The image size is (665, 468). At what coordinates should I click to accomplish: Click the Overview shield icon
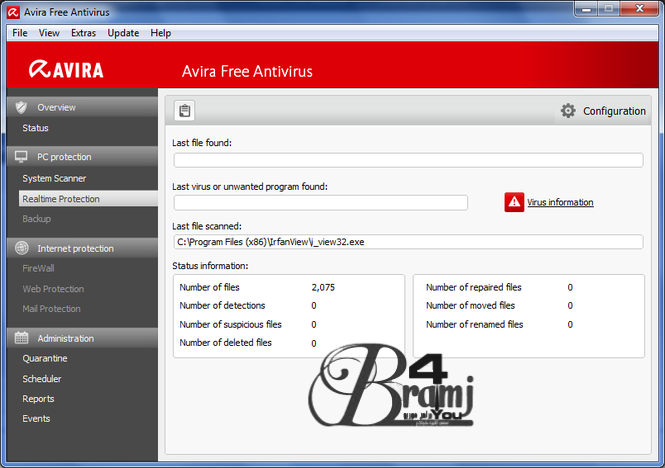tap(21, 107)
